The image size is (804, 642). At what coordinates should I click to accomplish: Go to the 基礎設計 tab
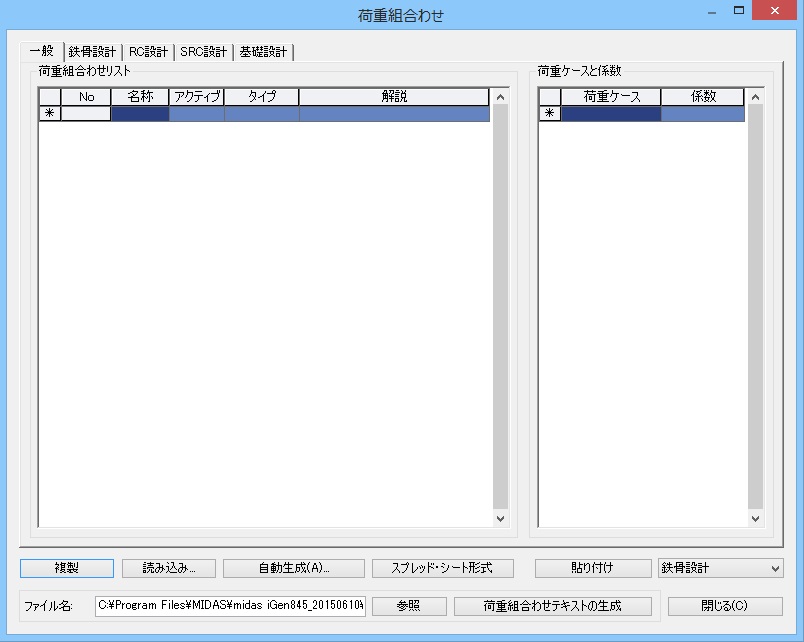click(x=263, y=52)
